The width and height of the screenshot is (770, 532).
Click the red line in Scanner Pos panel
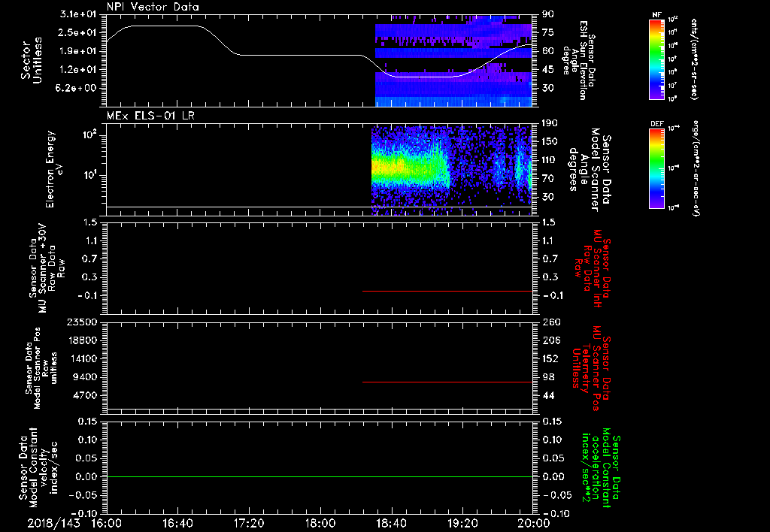pos(447,382)
